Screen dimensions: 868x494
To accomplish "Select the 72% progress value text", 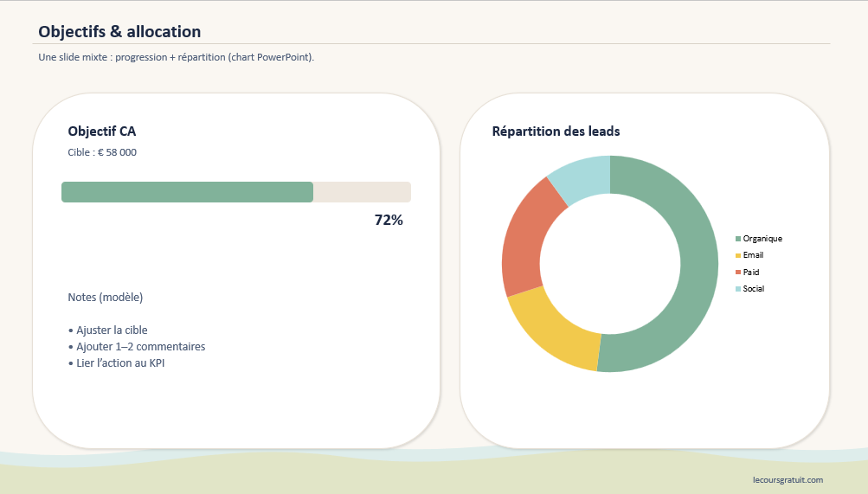I will (389, 220).
